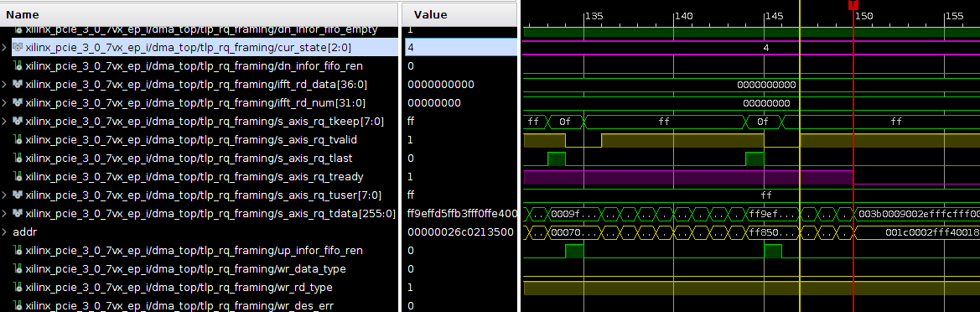Select the s_axis_rq_tready signal name
Screen dimensions: 980x312
(x=194, y=176)
